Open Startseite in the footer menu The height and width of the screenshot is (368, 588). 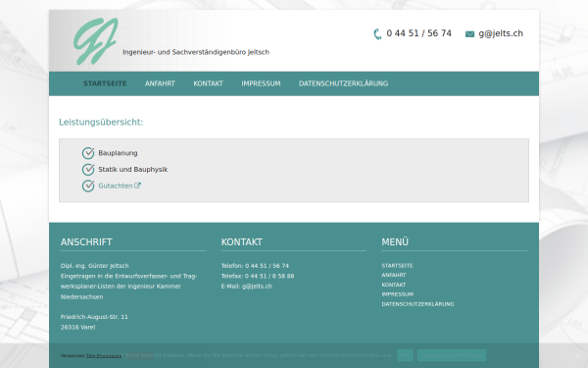coord(397,266)
